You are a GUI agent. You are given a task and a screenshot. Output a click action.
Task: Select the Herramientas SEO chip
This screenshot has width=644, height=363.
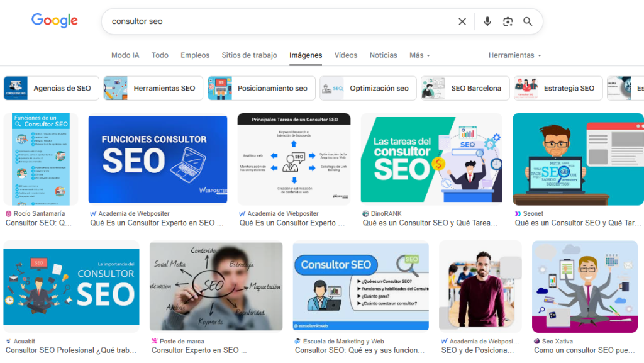click(x=153, y=88)
